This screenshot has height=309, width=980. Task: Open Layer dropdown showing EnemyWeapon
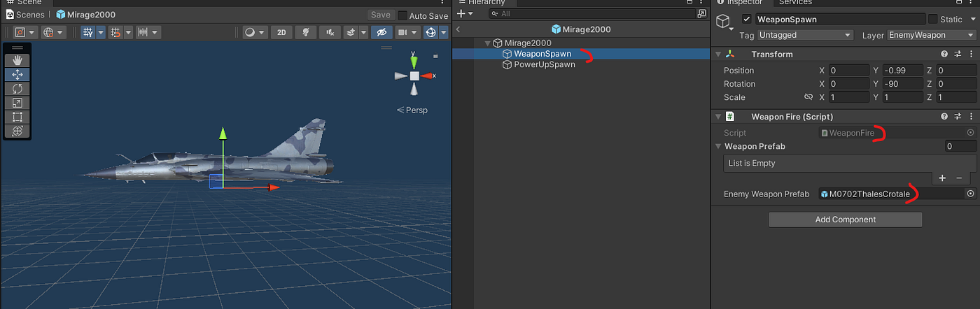point(931,35)
